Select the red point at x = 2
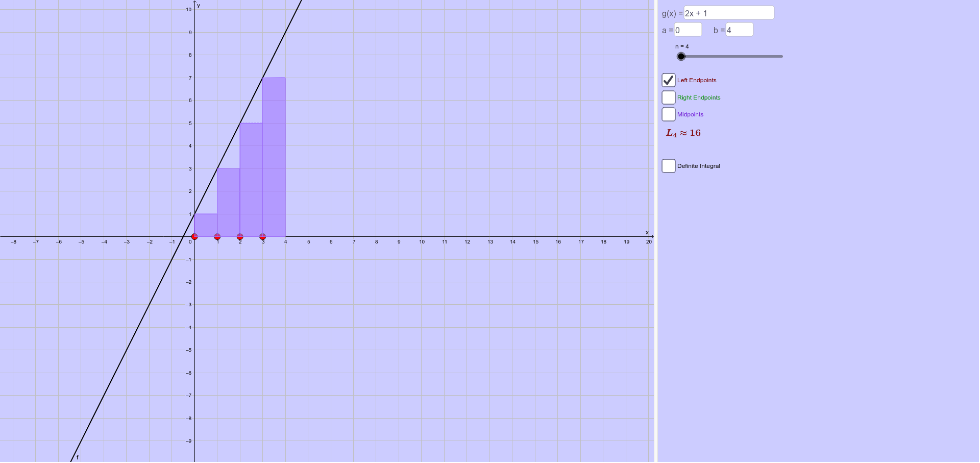This screenshot has width=980, height=463. pos(240,236)
